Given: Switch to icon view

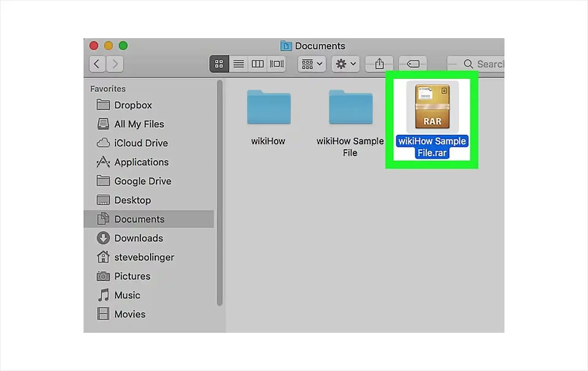Looking at the screenshot, I should (x=219, y=64).
